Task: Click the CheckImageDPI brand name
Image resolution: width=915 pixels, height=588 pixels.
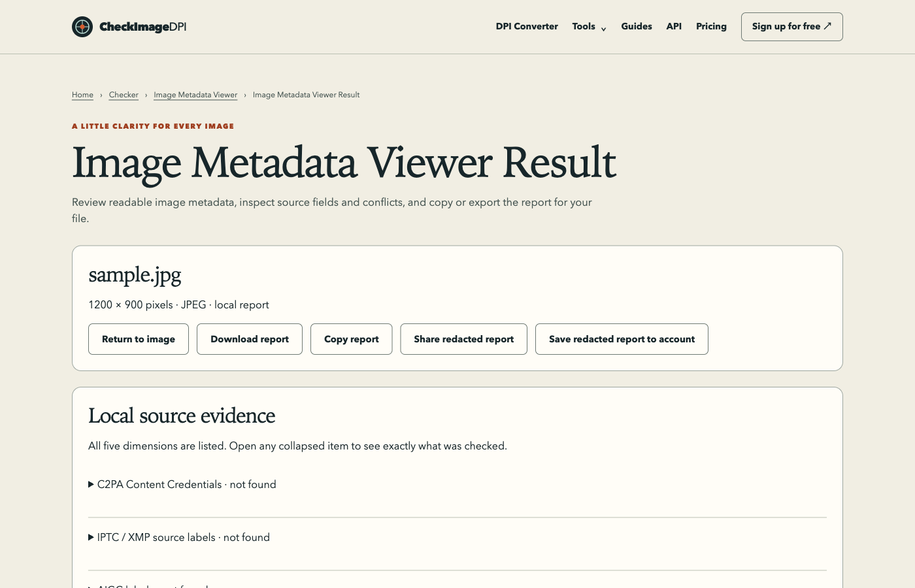Action: 142,27
